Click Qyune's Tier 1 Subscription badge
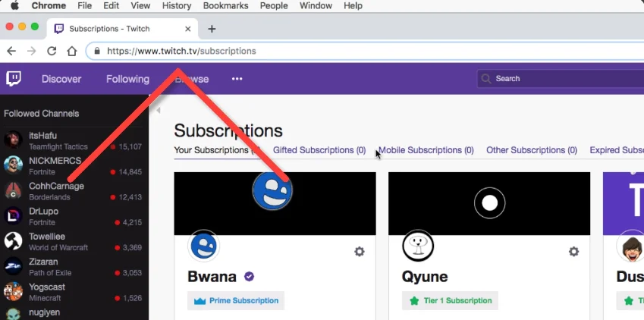Image resolution: width=644 pixels, height=320 pixels. (450, 301)
